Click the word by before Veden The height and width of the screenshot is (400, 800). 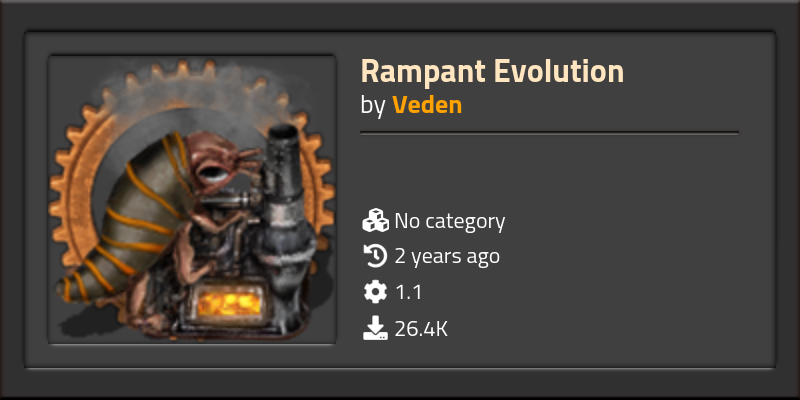(x=373, y=106)
